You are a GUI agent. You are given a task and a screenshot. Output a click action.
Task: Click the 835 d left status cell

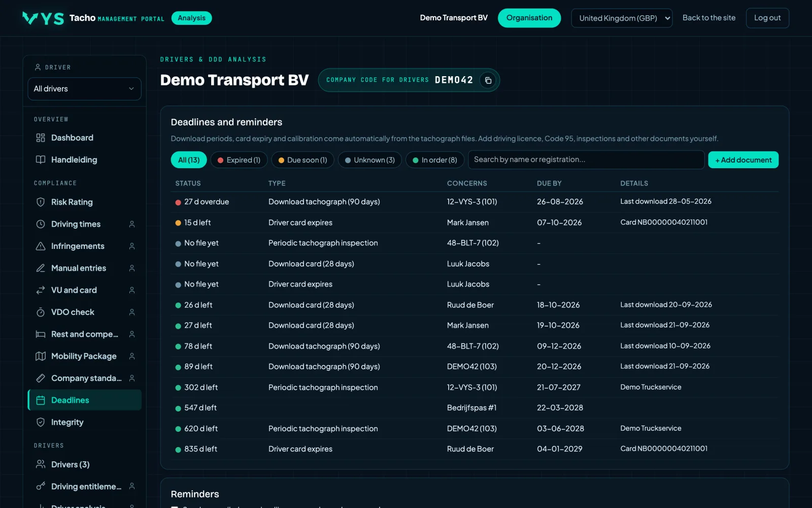click(x=196, y=449)
